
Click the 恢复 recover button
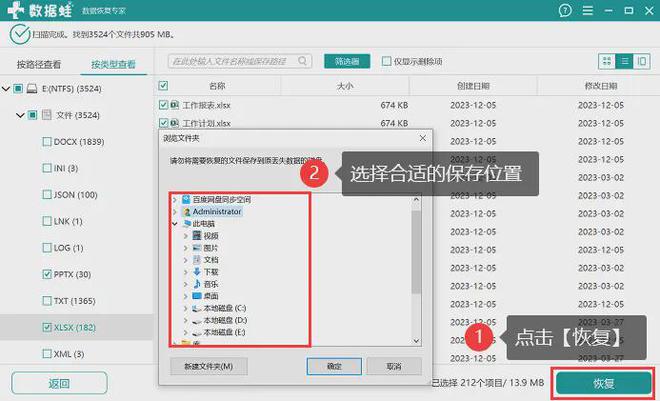(x=603, y=383)
